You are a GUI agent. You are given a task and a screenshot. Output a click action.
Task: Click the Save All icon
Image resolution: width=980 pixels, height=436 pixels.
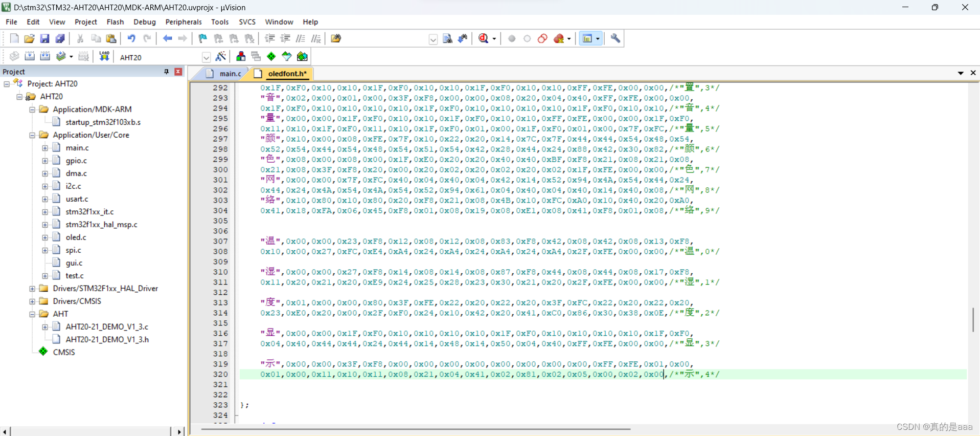click(60, 38)
